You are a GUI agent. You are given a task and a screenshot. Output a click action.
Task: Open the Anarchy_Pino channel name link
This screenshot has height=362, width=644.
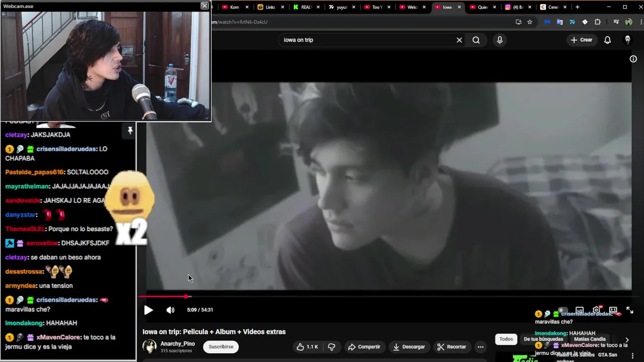178,344
